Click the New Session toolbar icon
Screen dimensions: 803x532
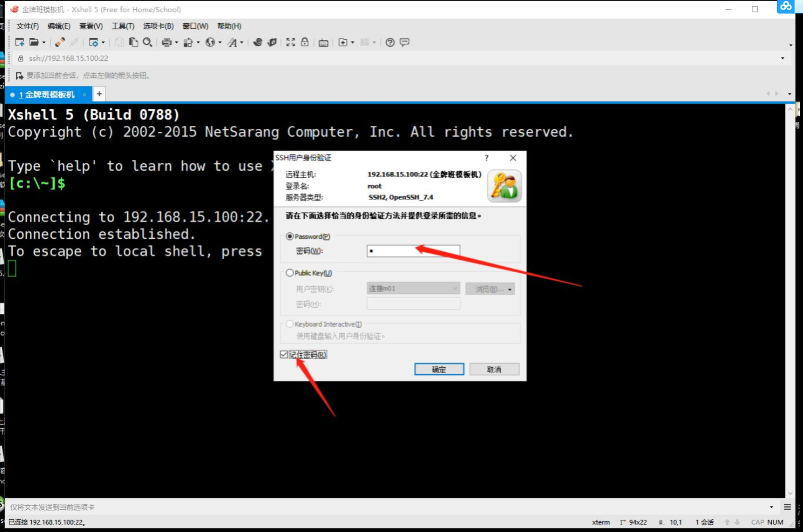click(20, 42)
